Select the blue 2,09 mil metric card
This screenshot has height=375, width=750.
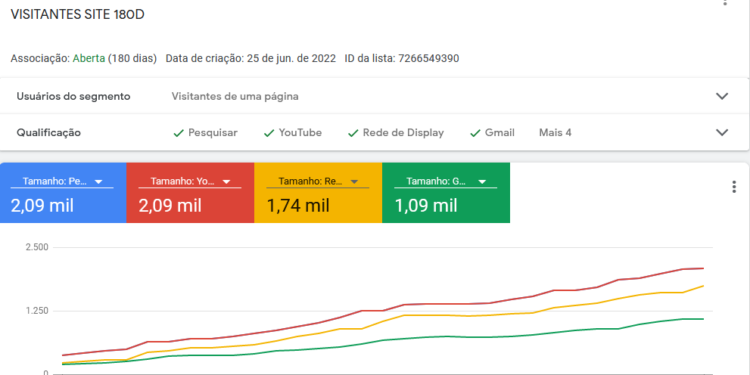(63, 193)
